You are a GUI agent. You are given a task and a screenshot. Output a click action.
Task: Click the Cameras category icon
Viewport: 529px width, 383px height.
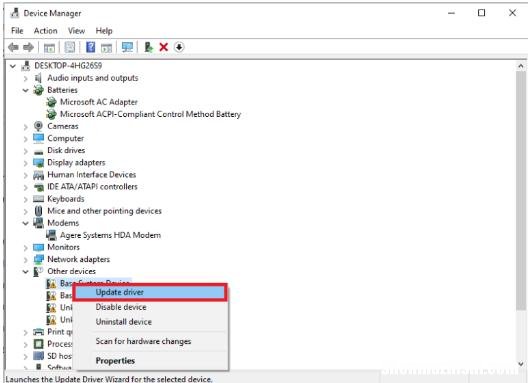coord(38,126)
